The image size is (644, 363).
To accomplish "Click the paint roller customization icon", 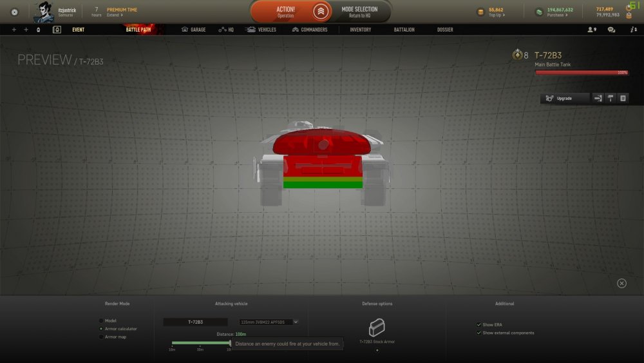I will pos(611,98).
